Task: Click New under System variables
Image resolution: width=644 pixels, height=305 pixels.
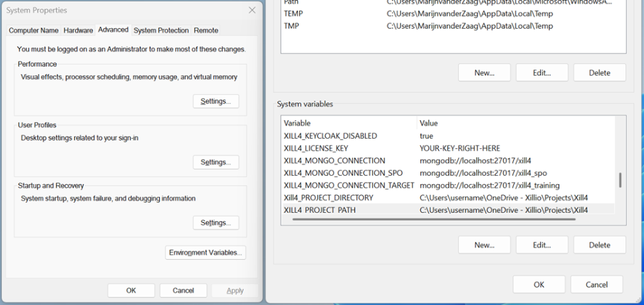Action: point(484,245)
